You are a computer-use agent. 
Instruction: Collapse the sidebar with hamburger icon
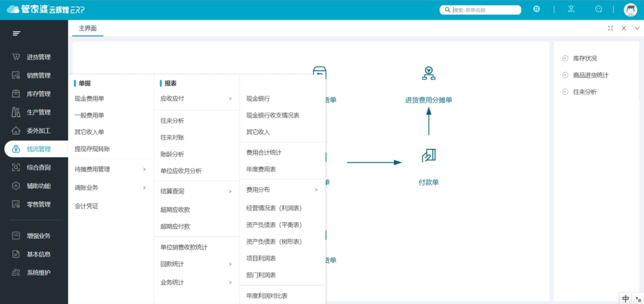click(17, 33)
